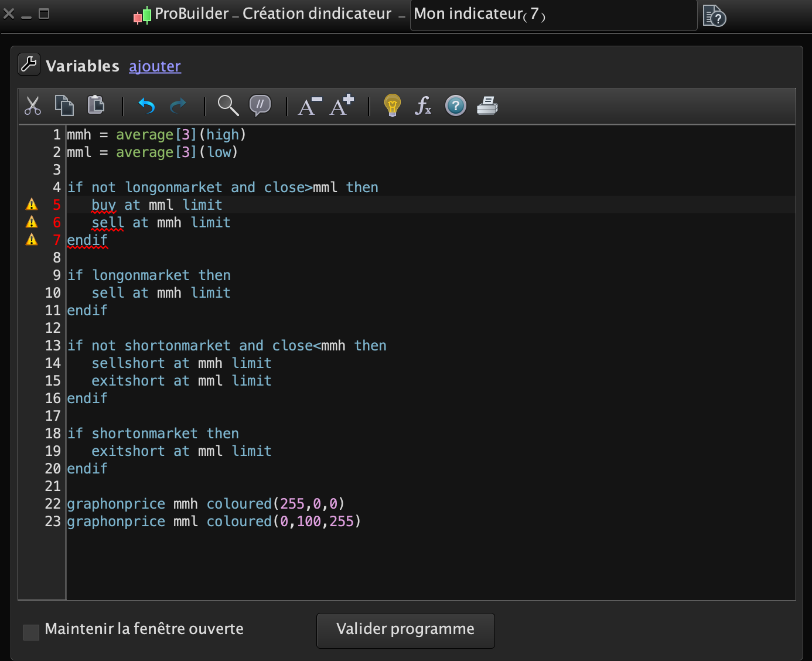The height and width of the screenshot is (661, 812).
Task: Click the warning icon on line 5
Action: point(32,205)
